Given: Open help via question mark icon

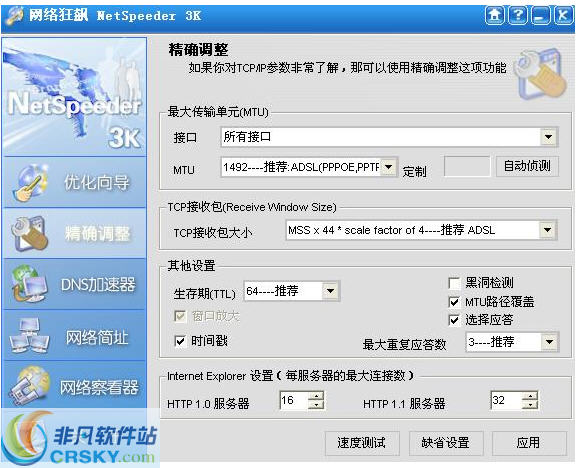Looking at the screenshot, I should (518, 16).
